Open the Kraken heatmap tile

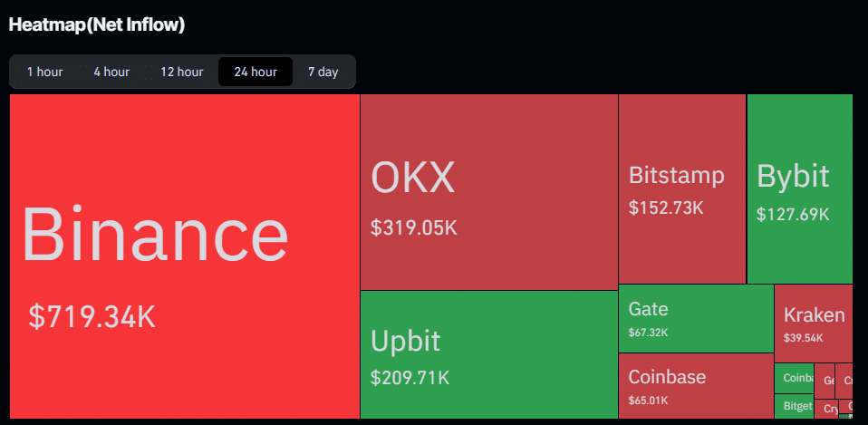point(813,324)
